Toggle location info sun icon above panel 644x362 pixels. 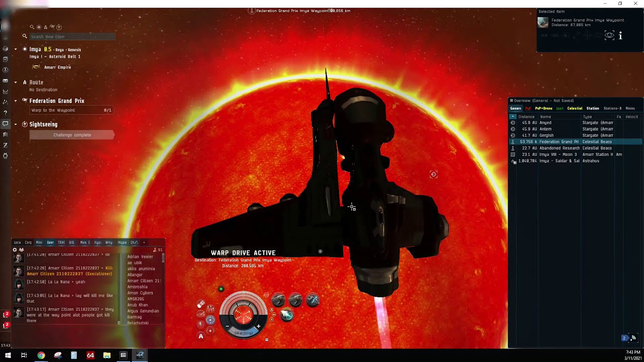pos(39,27)
